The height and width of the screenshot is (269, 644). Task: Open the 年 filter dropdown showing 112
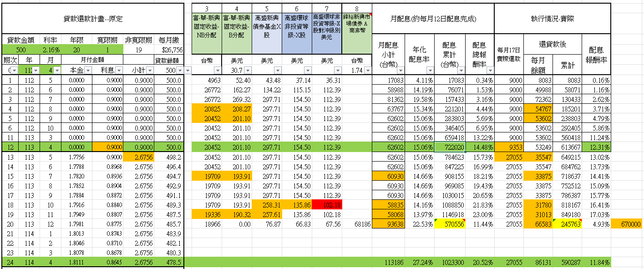pyautogui.click(x=35, y=70)
